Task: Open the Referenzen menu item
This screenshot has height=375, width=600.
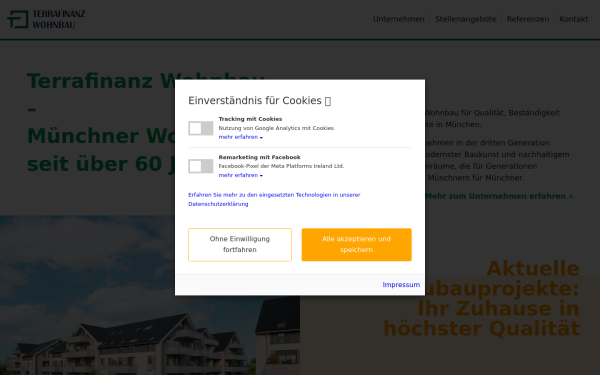Action: pos(528,19)
